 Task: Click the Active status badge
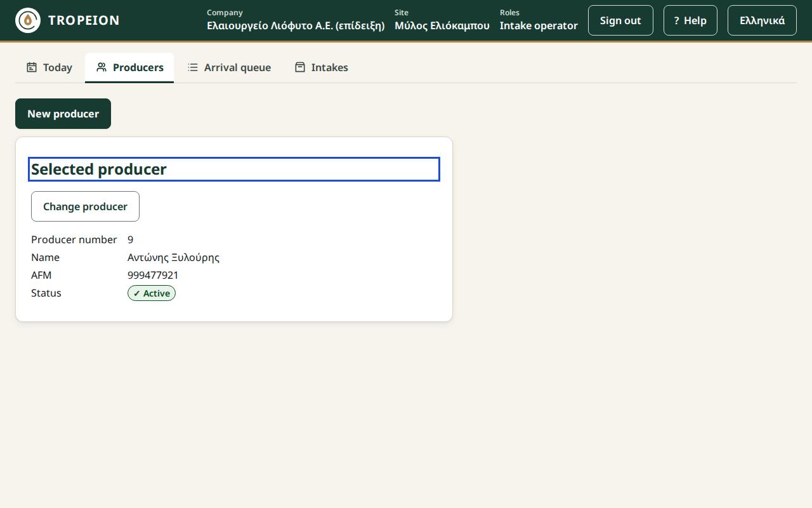[152, 293]
